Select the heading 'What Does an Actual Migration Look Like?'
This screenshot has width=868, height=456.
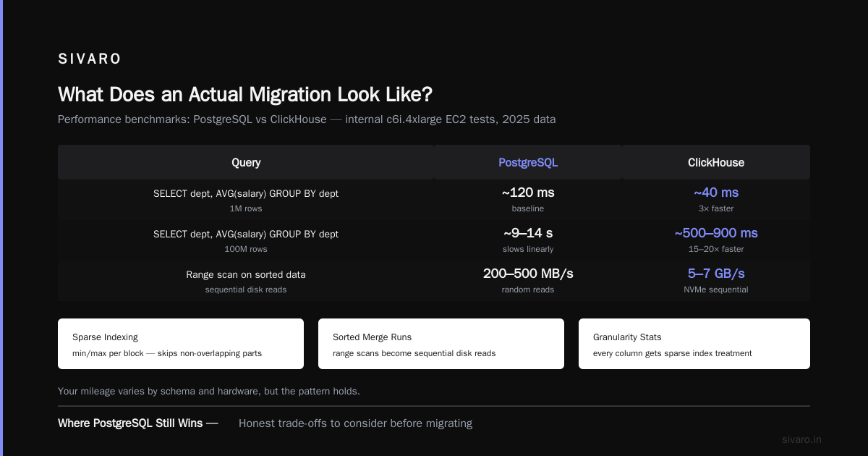tap(245, 95)
